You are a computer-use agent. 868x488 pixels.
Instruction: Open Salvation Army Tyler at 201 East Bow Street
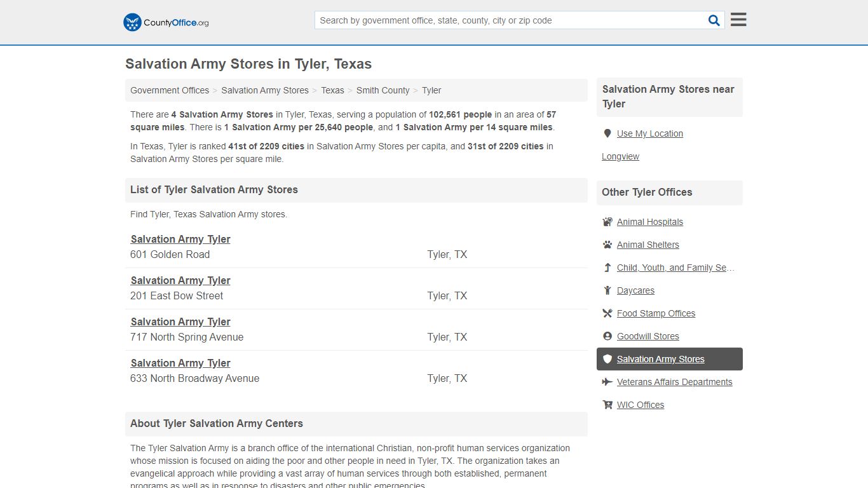[x=180, y=280]
